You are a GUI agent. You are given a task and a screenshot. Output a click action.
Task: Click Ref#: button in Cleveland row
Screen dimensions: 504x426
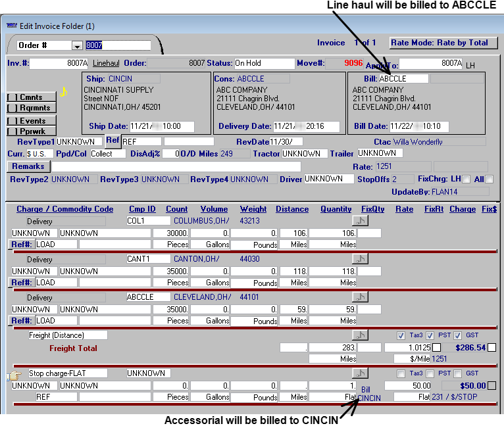[22, 321]
